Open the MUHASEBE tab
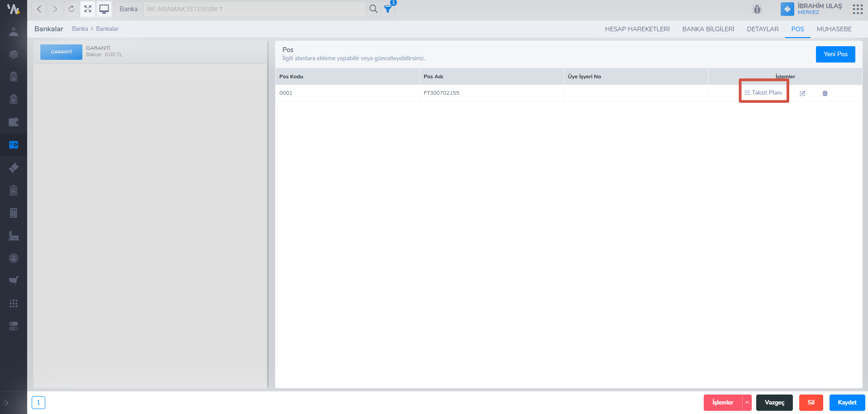This screenshot has width=868, height=414. click(834, 29)
